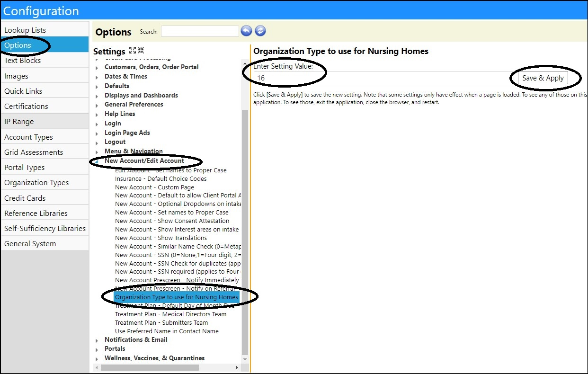
Task: Open General System page
Action: click(x=45, y=243)
